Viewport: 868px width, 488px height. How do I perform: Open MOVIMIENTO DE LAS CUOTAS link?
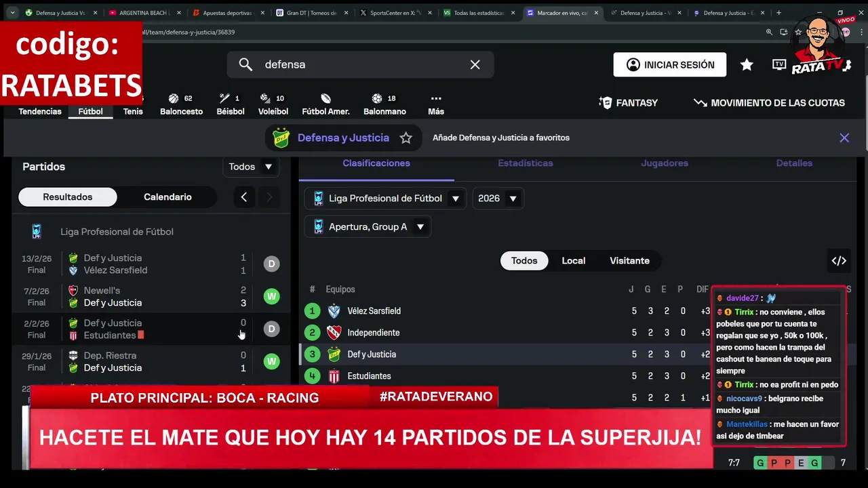click(x=769, y=103)
